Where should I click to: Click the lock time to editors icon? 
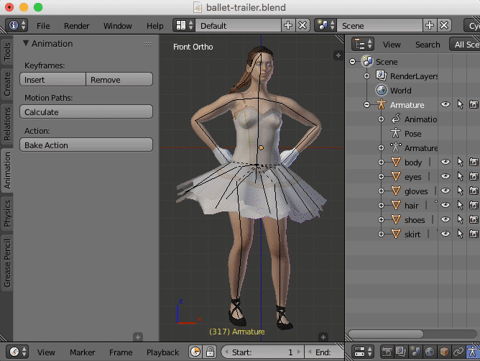click(x=210, y=352)
